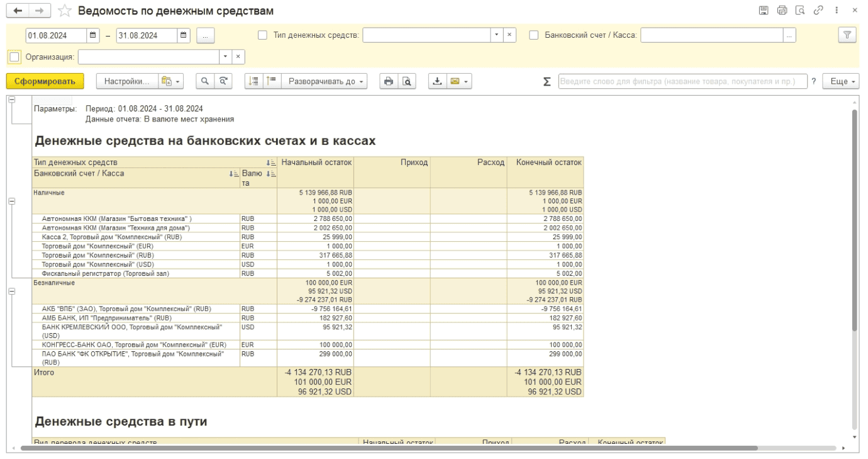Click the filter funnel icon at top right
868x459 pixels.
[847, 35]
